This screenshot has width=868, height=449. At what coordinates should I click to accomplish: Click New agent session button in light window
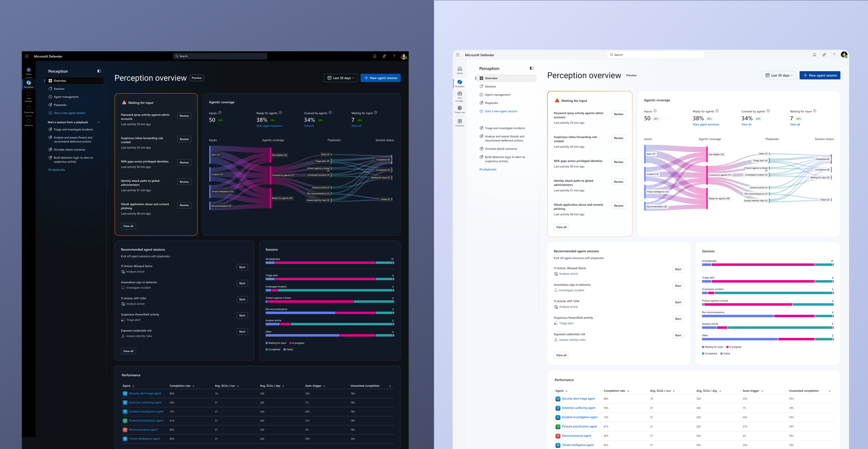[820, 75]
